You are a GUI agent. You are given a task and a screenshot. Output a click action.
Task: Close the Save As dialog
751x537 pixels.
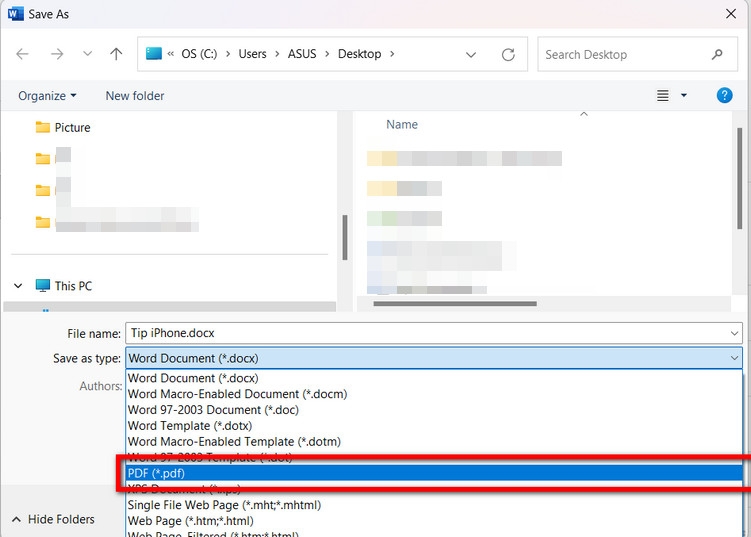[x=731, y=14]
